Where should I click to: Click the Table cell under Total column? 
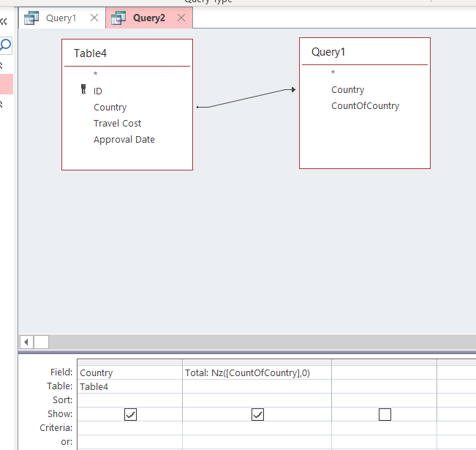[257, 386]
